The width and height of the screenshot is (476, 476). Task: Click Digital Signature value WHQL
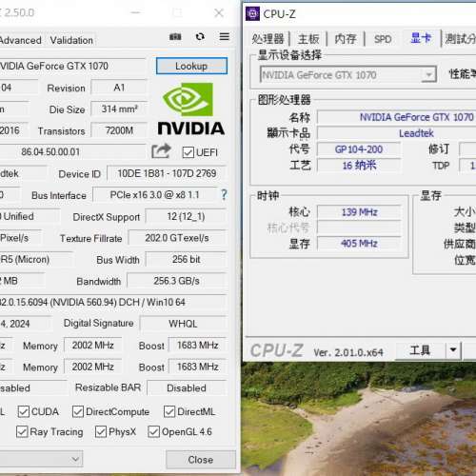click(x=183, y=324)
